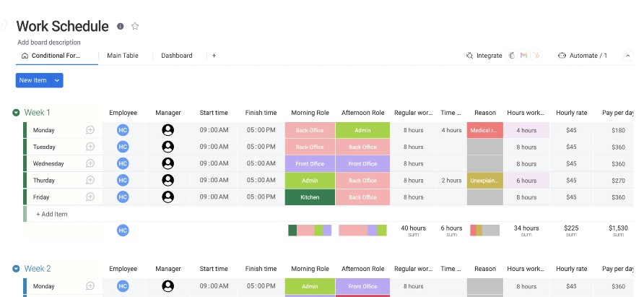Open conversation for Week 1 Monday row
644x297 pixels.
(90, 130)
